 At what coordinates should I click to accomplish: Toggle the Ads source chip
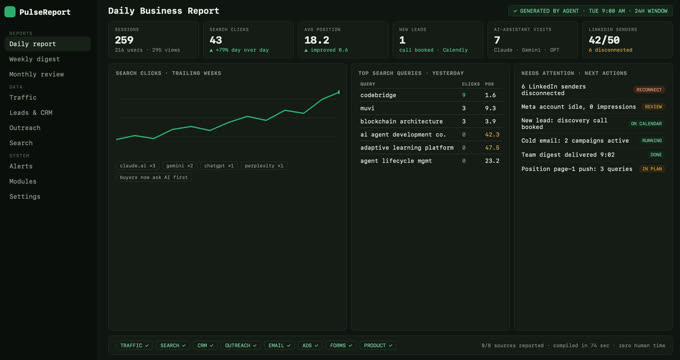[x=310, y=346]
